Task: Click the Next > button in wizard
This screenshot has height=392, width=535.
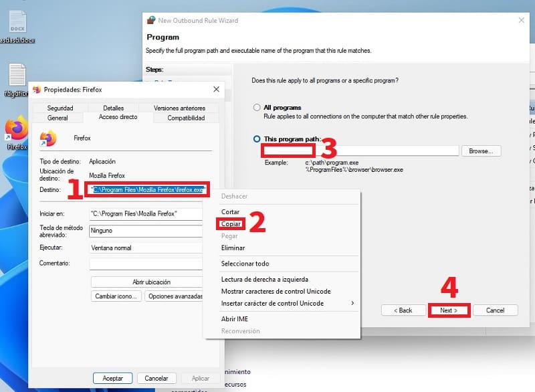Action: pos(449,310)
